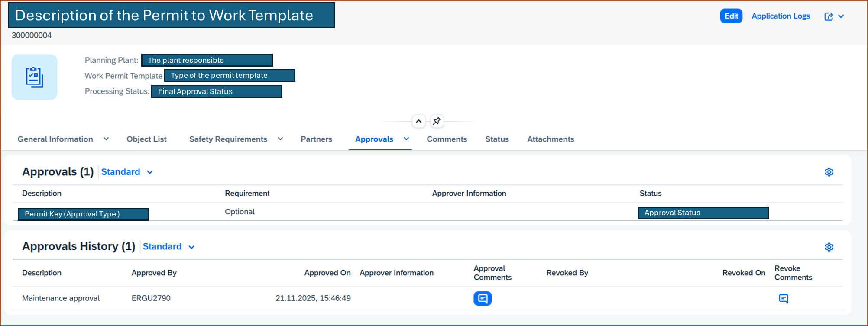
Task: View revoke comments for Maintenance approval
Action: (783, 298)
